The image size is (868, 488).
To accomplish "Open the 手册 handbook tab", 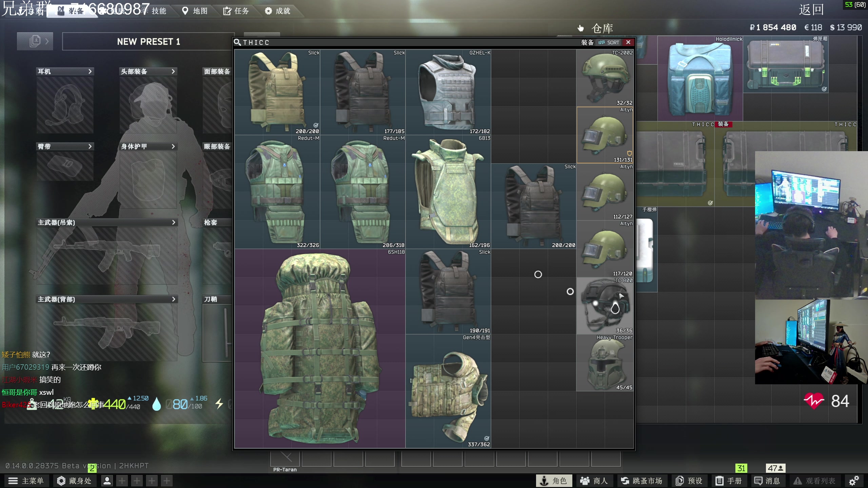I will 729,481.
